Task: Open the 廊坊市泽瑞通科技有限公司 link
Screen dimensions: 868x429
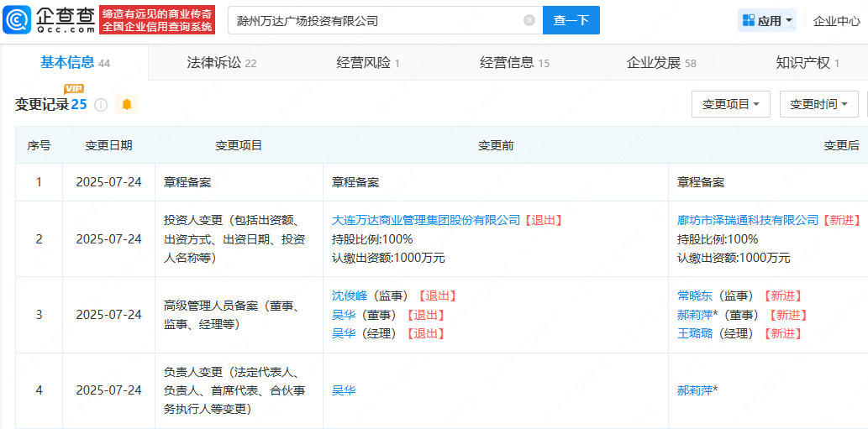Action: 747,220
